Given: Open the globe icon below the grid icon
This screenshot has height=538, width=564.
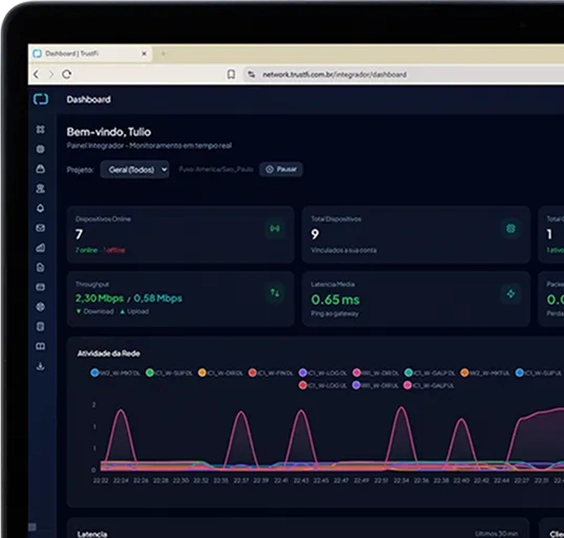Looking at the screenshot, I should [x=41, y=149].
